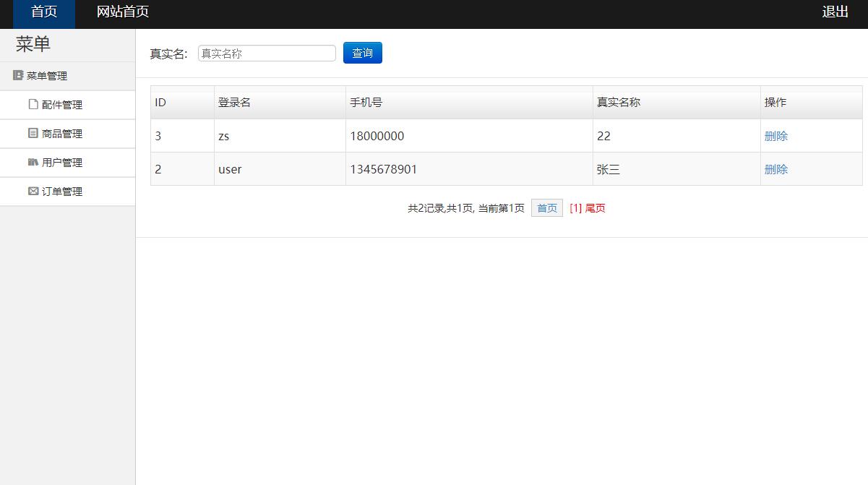Viewport: 868px width, 485px height.
Task: Select page [1] in pagination
Action: (575, 208)
